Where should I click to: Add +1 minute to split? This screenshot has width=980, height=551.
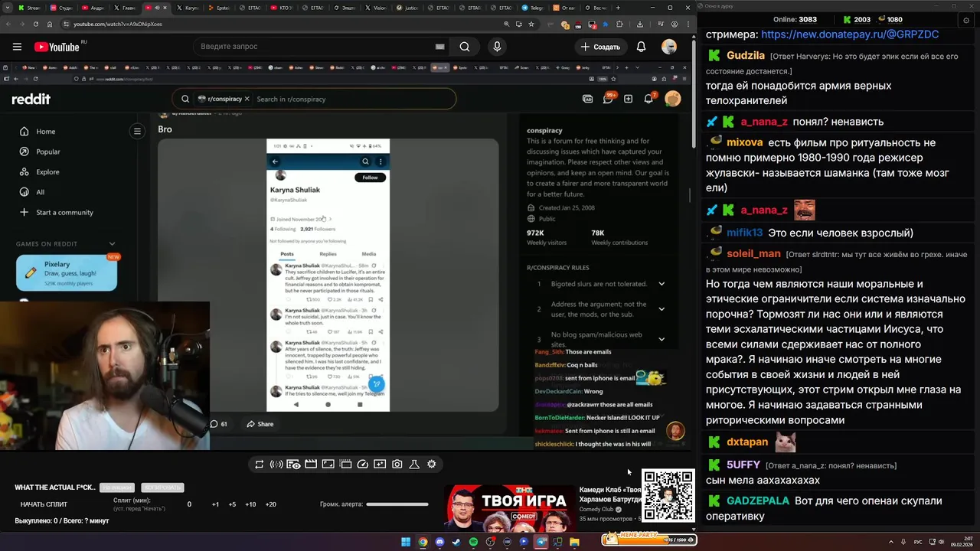click(215, 504)
